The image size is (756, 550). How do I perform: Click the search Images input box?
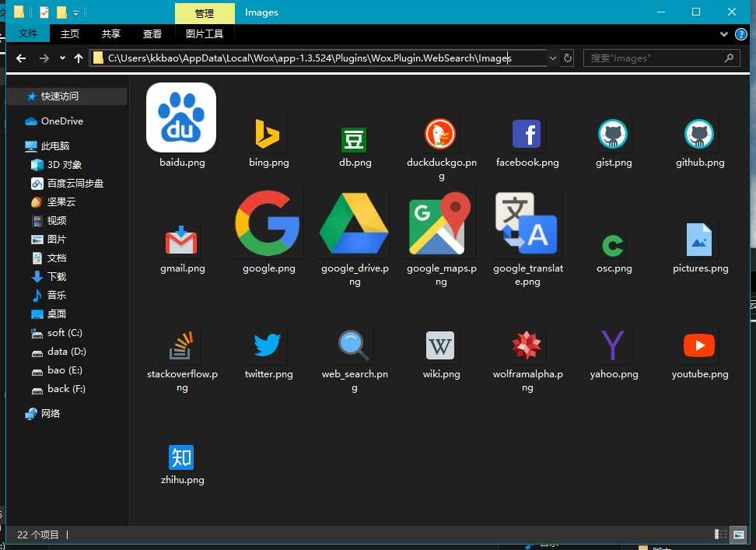(653, 58)
